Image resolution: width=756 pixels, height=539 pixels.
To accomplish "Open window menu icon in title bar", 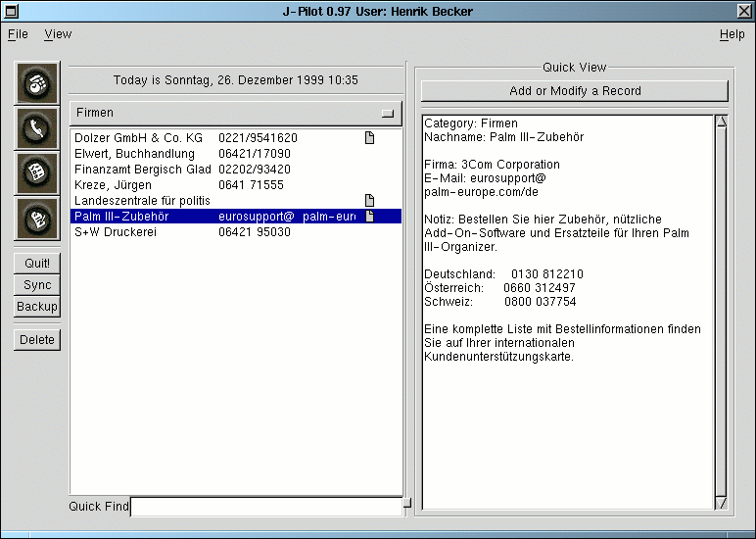I will click(x=12, y=10).
